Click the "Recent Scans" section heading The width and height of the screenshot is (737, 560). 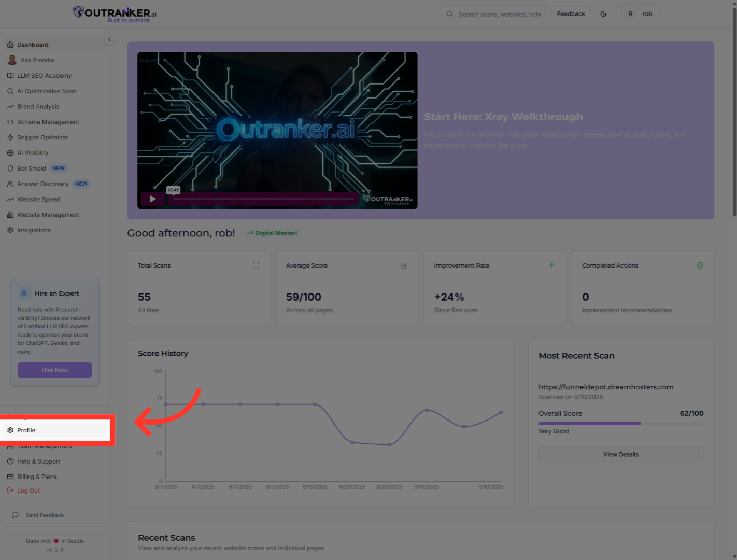coord(166,538)
